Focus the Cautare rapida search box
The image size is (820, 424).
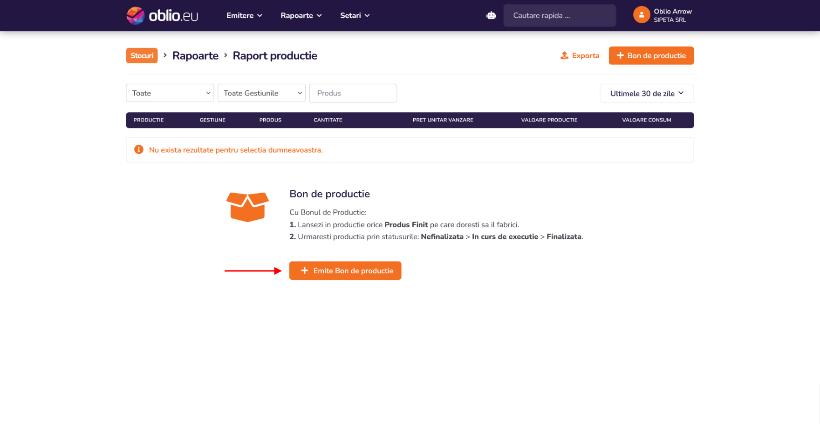tap(560, 16)
